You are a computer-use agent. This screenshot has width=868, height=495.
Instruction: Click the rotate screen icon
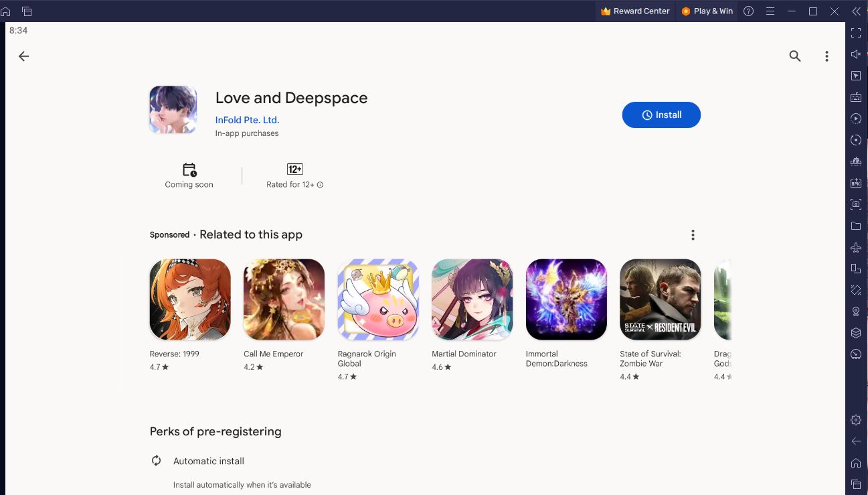[856, 290]
